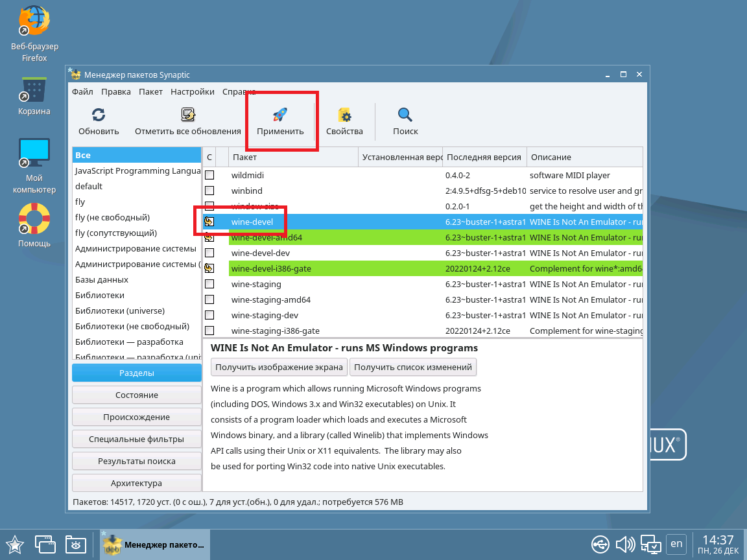Toggle the wine-devel-dev package checkbox
The image size is (747, 560).
coord(209,253)
